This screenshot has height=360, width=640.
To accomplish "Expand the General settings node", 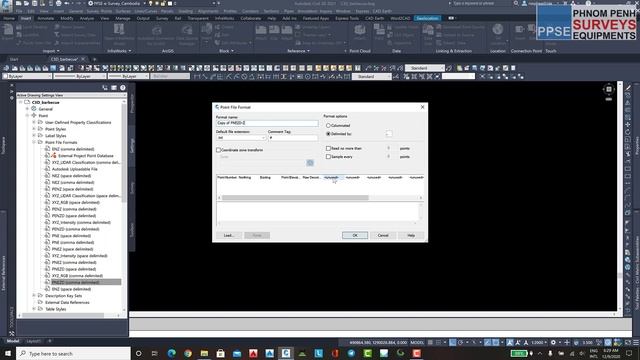I will 27,109.
